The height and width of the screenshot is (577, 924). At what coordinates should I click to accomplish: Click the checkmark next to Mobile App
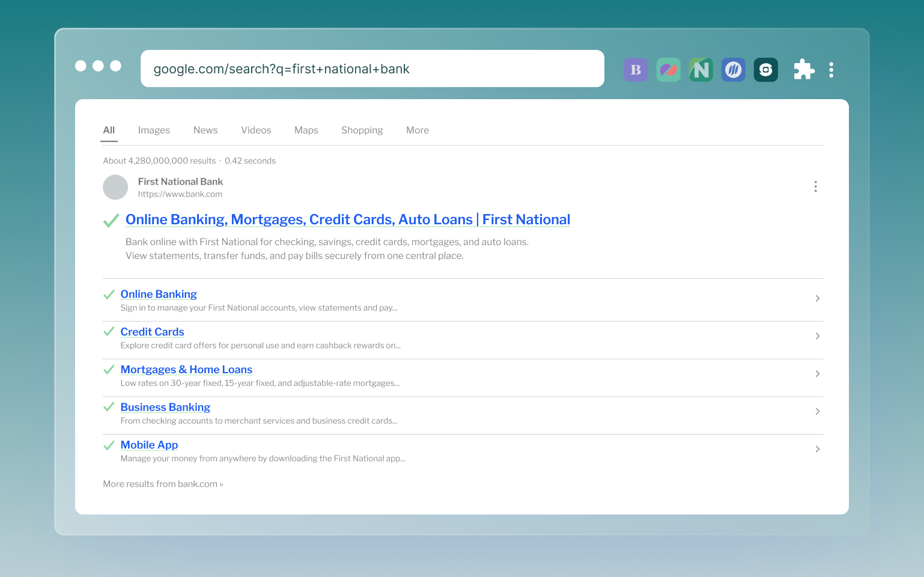[x=109, y=445]
